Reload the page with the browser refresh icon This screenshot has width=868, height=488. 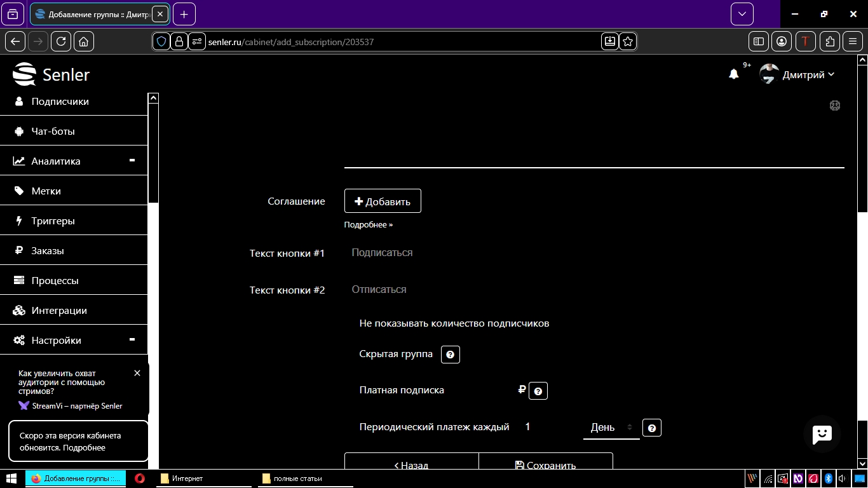(61, 41)
